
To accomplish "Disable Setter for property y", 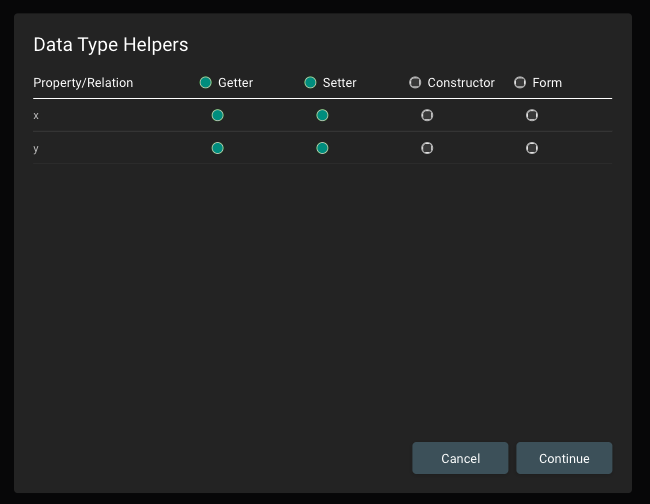I will (322, 148).
